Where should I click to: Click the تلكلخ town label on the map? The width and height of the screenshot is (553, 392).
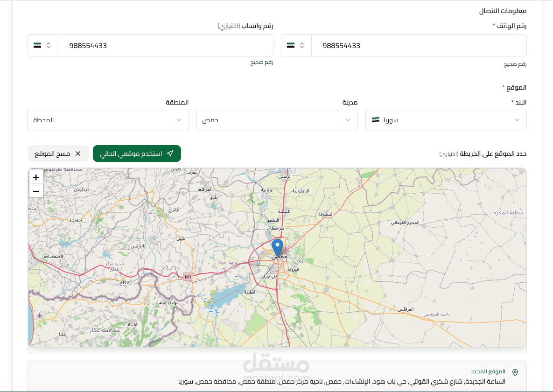(x=125, y=283)
